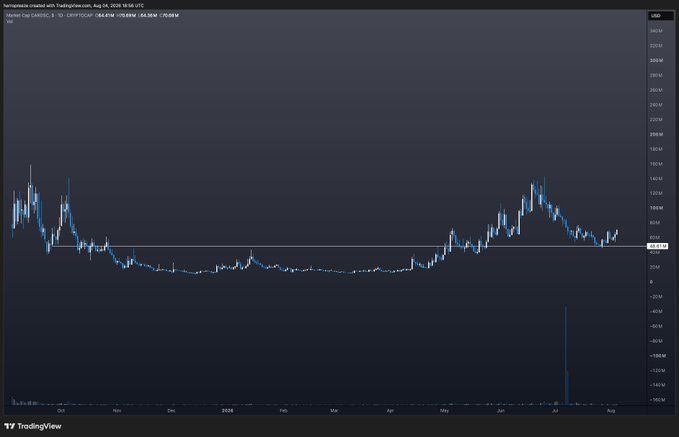
Task: Click the open value O64.41M in legend
Action: (x=104, y=15)
